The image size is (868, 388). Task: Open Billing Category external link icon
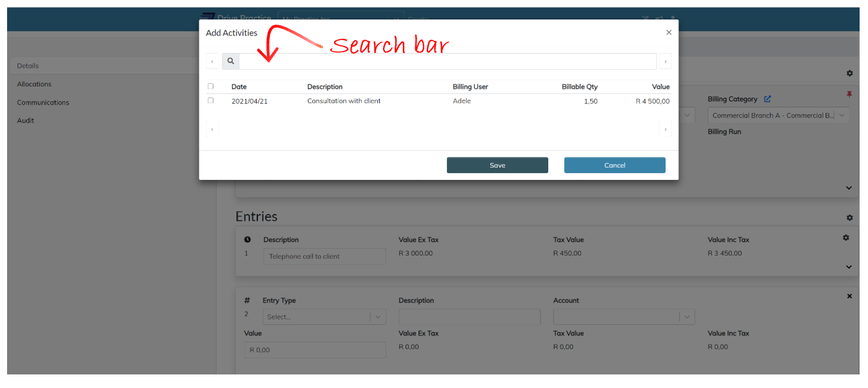[767, 99]
